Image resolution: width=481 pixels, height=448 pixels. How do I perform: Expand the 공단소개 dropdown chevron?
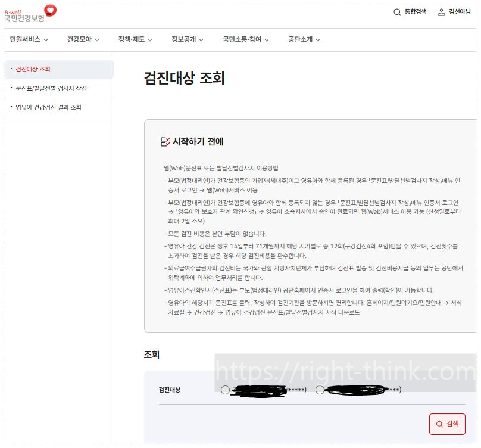click(x=317, y=39)
